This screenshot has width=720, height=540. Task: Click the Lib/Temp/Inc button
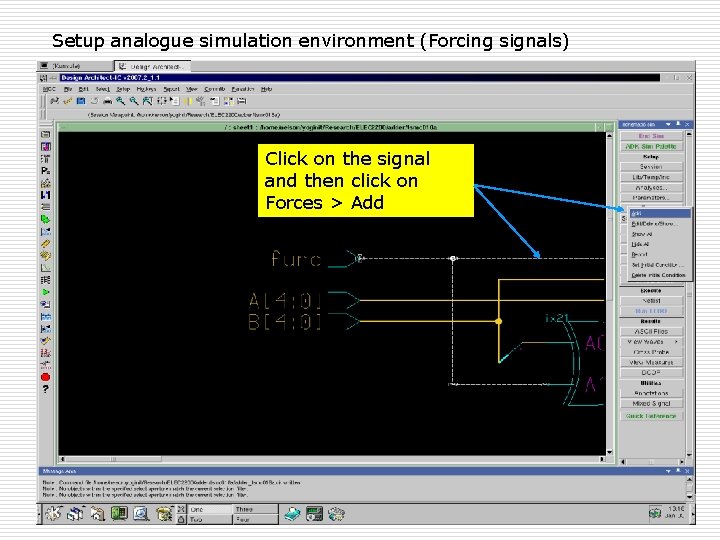pos(651,177)
